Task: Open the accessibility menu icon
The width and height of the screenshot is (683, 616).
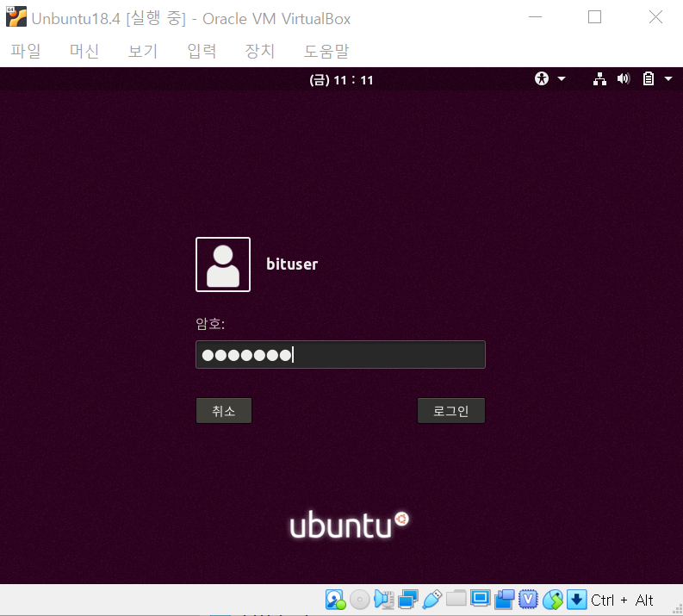Action: click(542, 79)
